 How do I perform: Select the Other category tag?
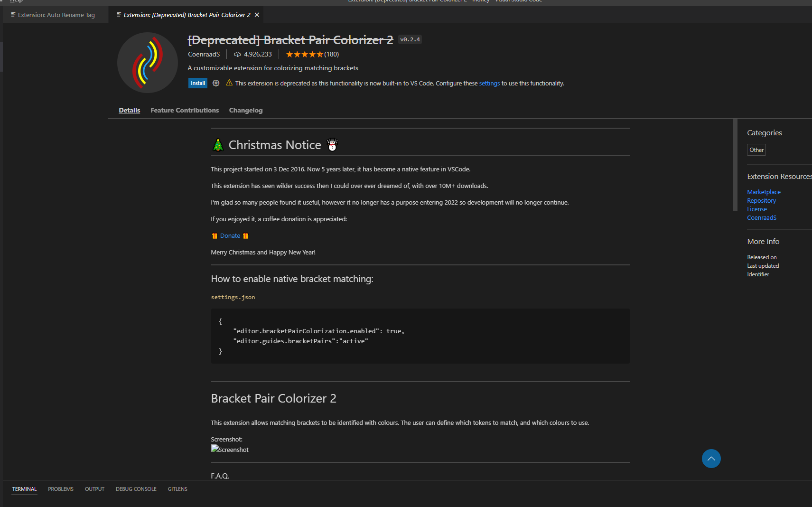pyautogui.click(x=756, y=150)
